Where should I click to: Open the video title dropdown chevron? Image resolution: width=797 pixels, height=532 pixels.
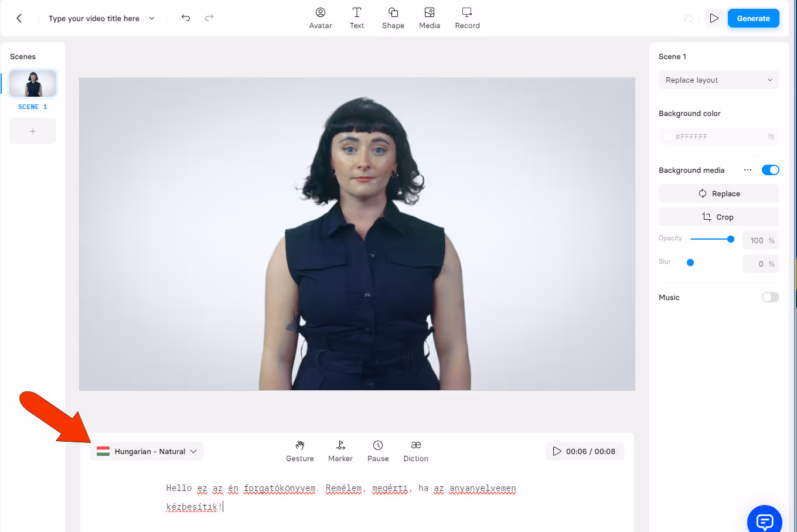[152, 18]
